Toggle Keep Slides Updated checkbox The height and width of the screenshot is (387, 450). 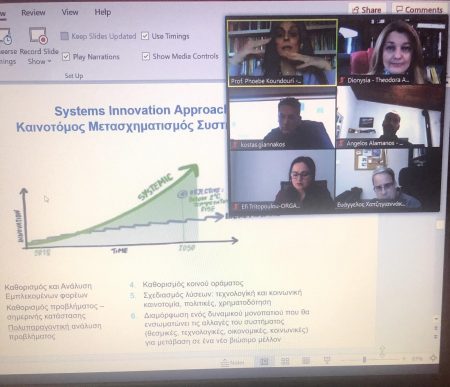64,36
